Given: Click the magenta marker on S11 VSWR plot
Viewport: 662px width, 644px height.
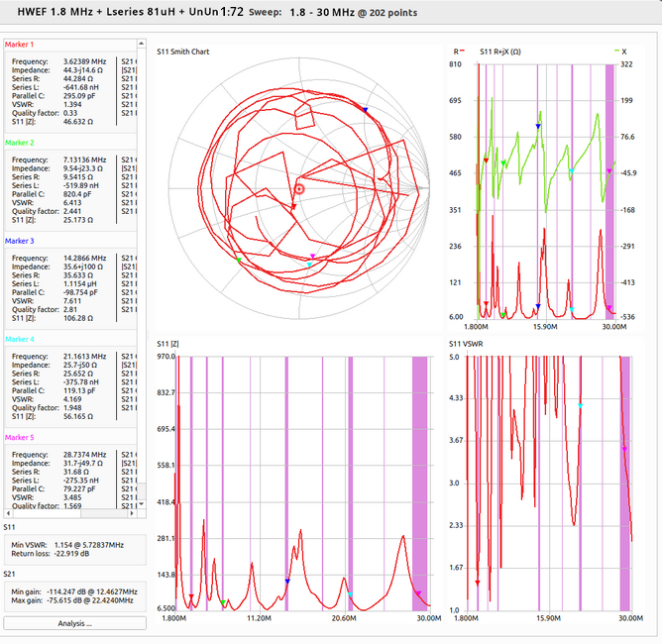Looking at the screenshot, I should (625, 450).
